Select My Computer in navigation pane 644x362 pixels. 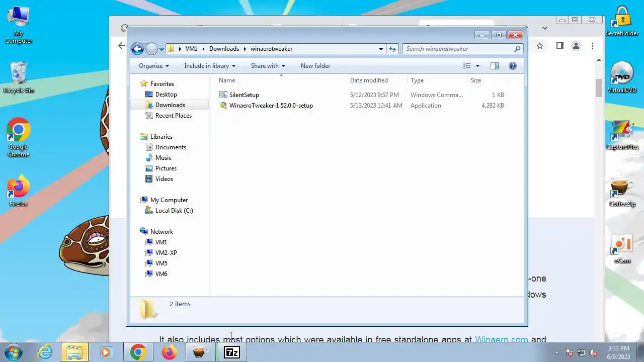pos(169,200)
